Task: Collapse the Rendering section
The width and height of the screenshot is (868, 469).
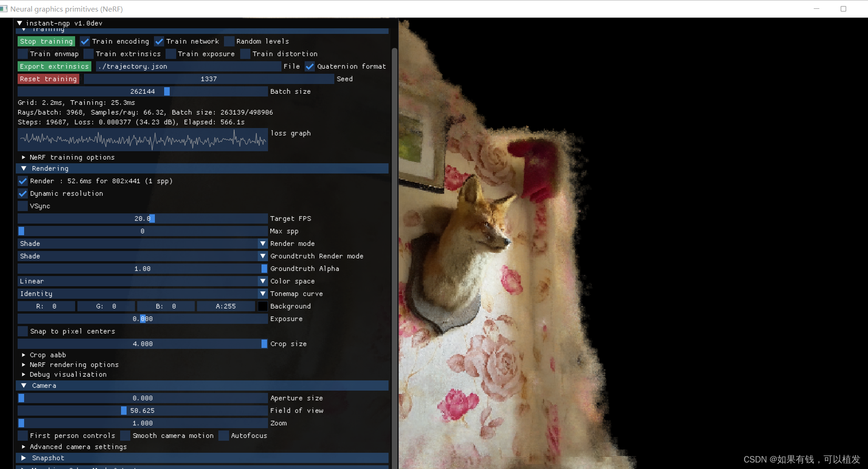Action: (202, 168)
